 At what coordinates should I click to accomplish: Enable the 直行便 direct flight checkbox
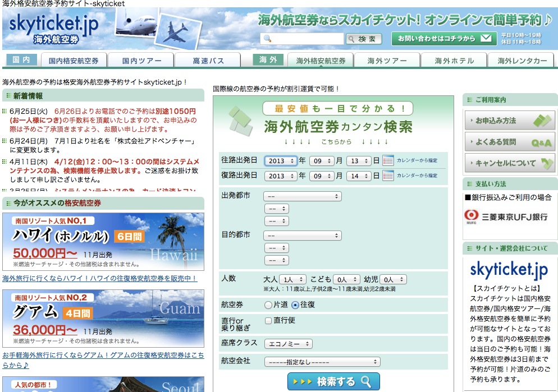[x=268, y=321]
